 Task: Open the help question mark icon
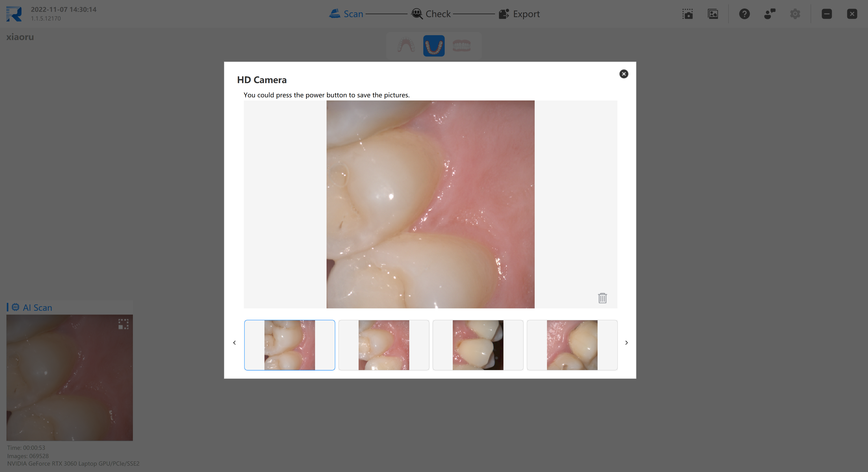(x=744, y=14)
